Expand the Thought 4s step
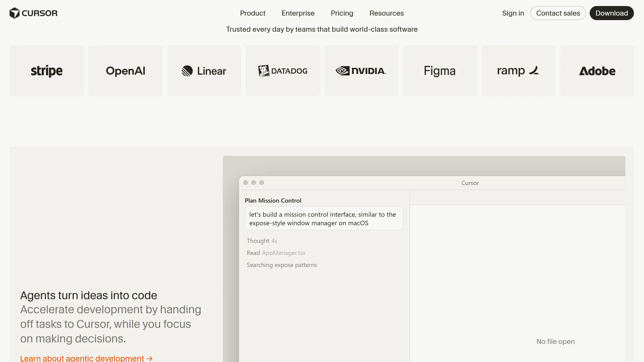 [262, 241]
